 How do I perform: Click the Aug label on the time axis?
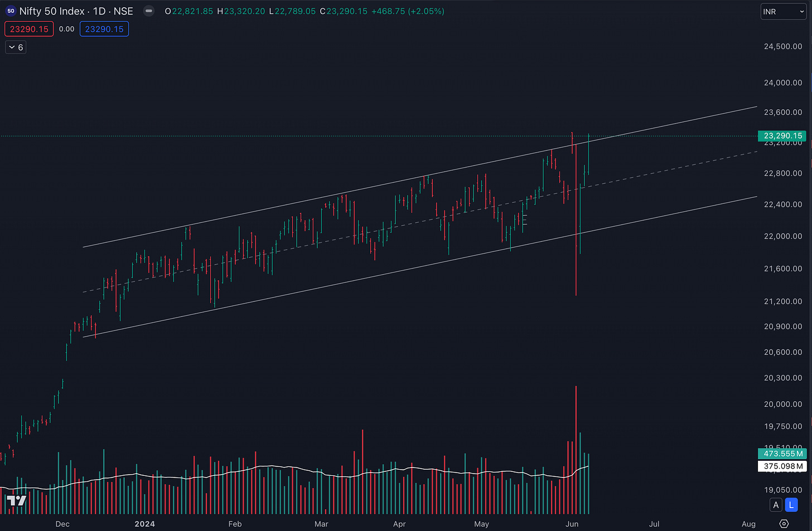coord(748,524)
